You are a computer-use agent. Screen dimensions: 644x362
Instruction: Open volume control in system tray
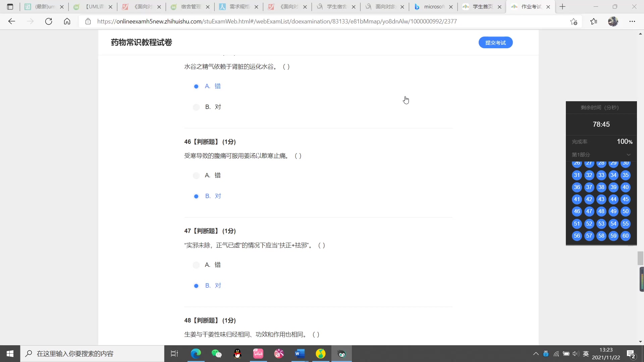(576, 354)
